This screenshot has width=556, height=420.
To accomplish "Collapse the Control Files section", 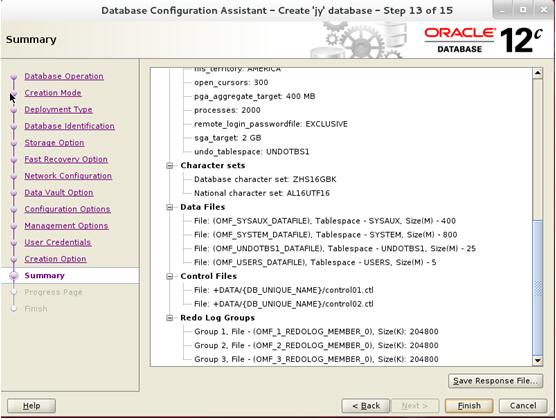I will [x=170, y=276].
